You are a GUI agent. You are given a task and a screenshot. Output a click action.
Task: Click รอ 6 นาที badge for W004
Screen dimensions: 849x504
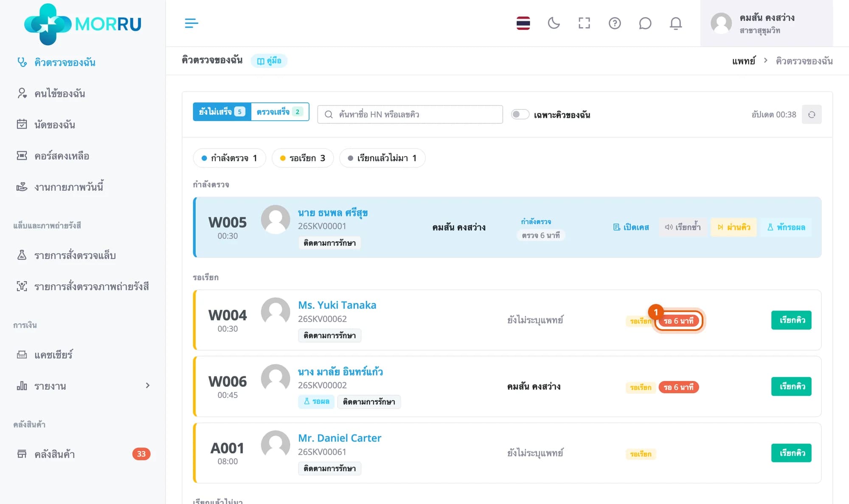(x=678, y=321)
